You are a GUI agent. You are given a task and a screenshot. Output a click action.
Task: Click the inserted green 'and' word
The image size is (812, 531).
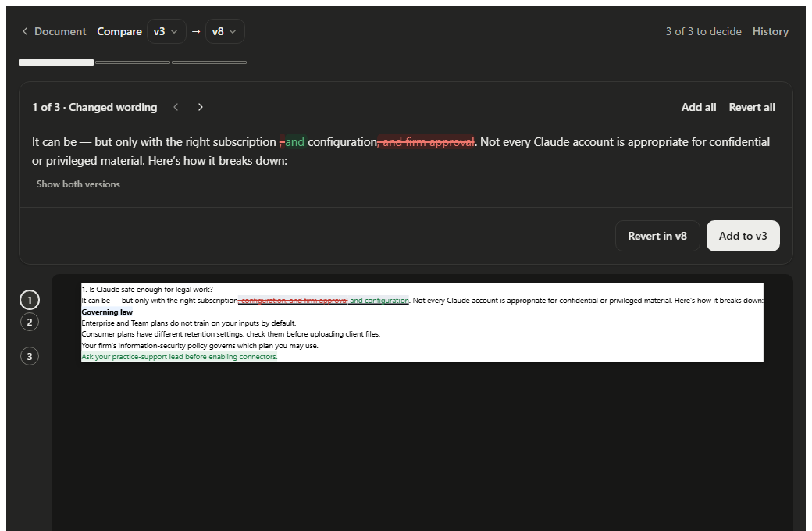(x=294, y=142)
